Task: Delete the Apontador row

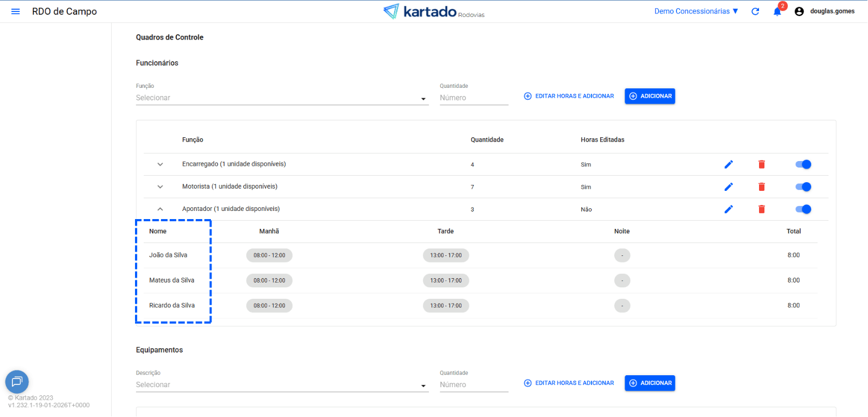Action: [x=761, y=209]
